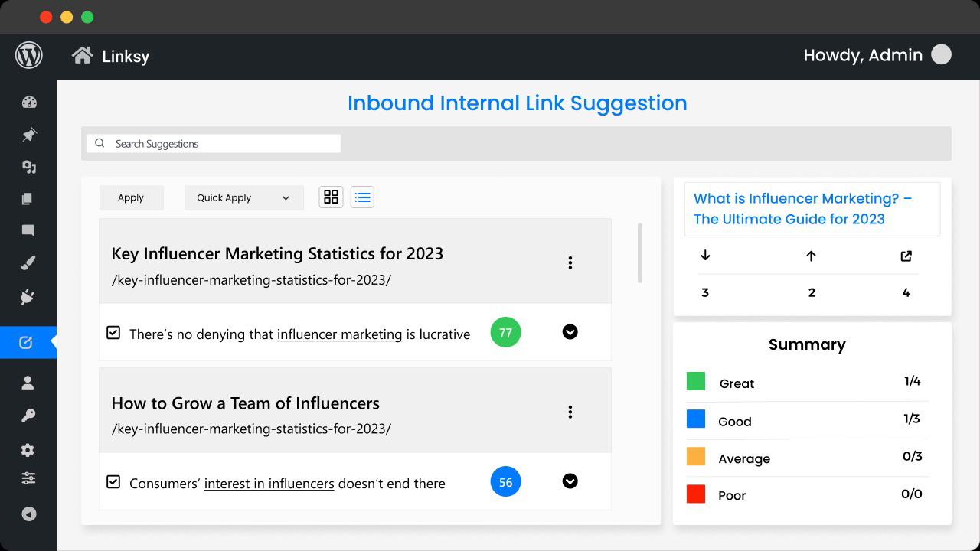Open the Plugins plug icon in sidebar
Image resolution: width=980 pixels, height=551 pixels.
click(x=28, y=297)
